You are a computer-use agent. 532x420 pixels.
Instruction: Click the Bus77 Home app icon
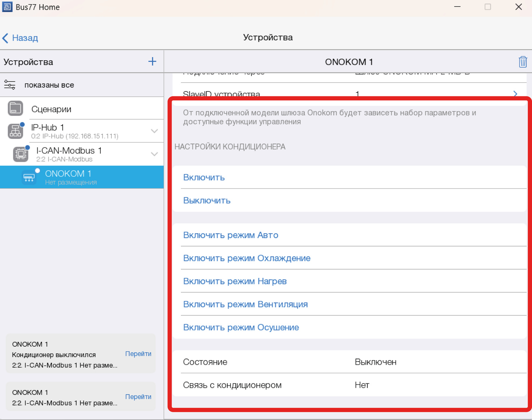point(7,7)
